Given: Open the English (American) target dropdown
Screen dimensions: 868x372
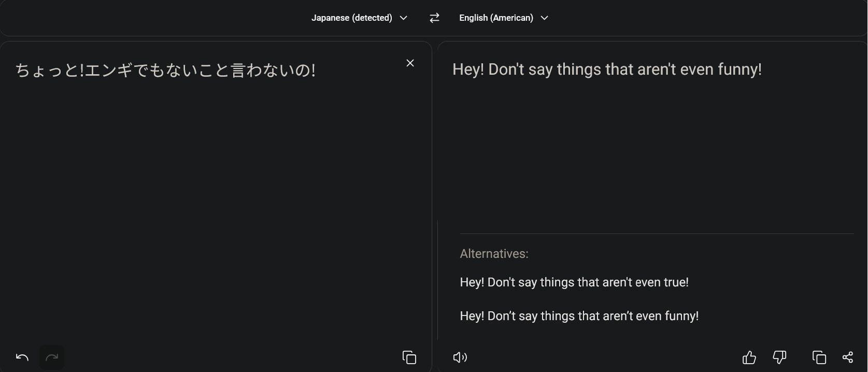Looking at the screenshot, I should point(504,18).
